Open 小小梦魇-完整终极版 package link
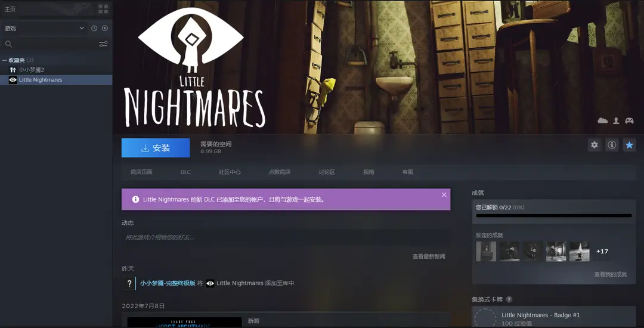This screenshot has height=328, width=644. [168, 283]
